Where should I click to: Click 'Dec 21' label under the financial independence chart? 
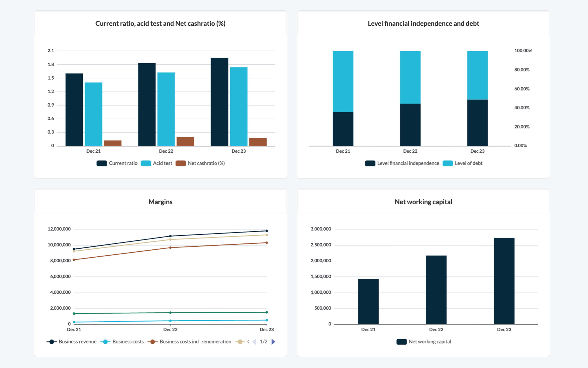coord(343,151)
